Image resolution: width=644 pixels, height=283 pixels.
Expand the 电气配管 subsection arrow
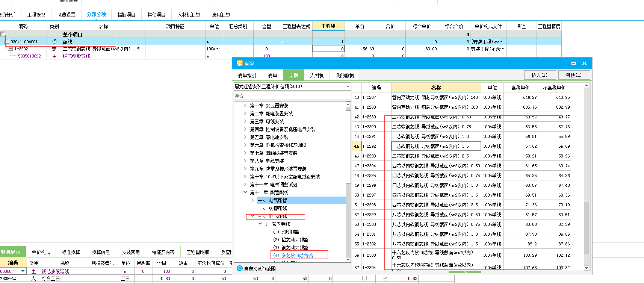pos(253,200)
